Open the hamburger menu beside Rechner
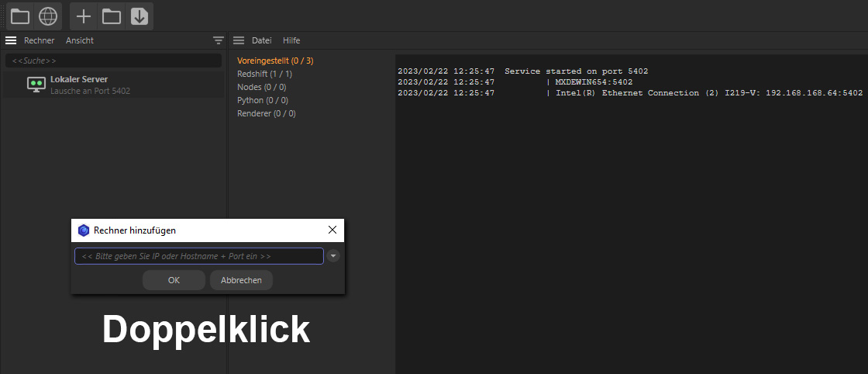Screen dimensions: 868x374 [11, 40]
